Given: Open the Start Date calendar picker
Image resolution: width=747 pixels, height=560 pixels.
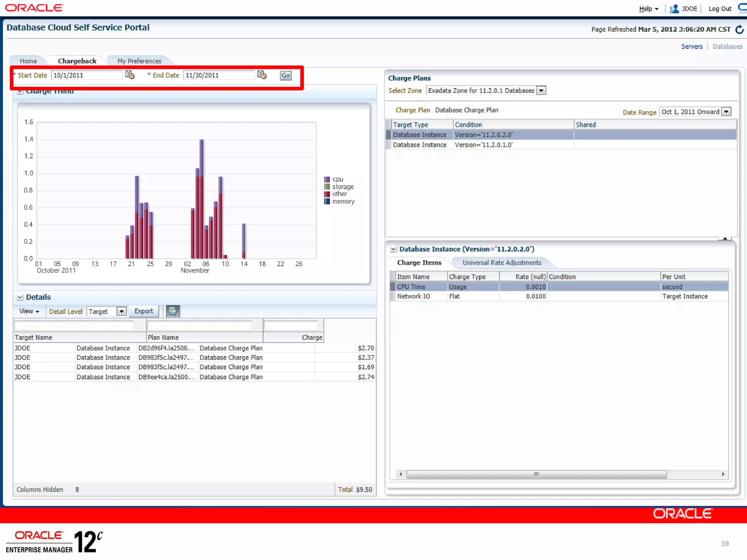Looking at the screenshot, I should (x=130, y=75).
